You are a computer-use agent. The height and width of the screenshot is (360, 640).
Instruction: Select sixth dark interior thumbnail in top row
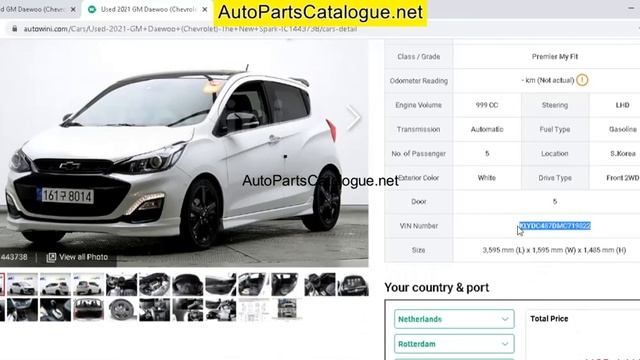[188, 284]
